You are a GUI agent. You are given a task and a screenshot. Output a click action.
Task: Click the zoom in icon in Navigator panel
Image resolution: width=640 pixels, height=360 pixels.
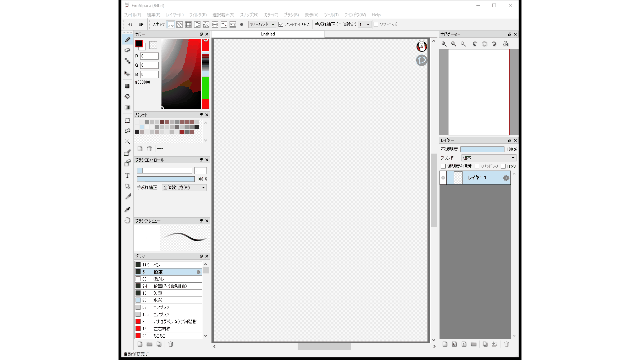tap(444, 44)
